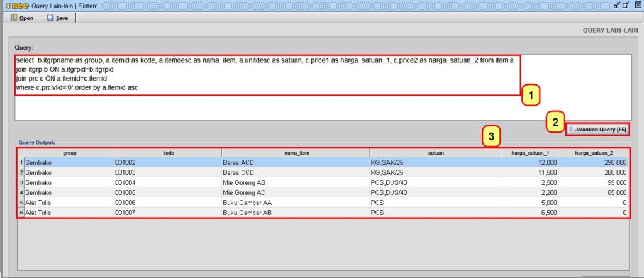Select cell Beras CCD
This screenshot has height=278, width=644.
pos(296,172)
